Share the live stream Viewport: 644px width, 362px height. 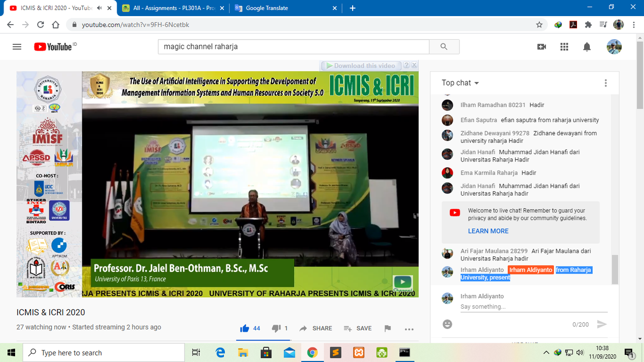(x=315, y=328)
